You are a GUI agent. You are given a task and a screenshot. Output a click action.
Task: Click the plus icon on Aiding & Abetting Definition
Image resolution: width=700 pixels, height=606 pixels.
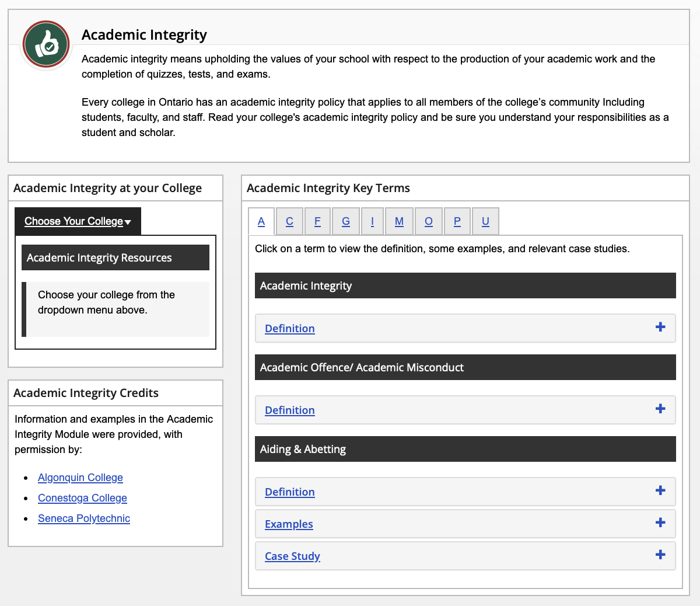point(660,490)
